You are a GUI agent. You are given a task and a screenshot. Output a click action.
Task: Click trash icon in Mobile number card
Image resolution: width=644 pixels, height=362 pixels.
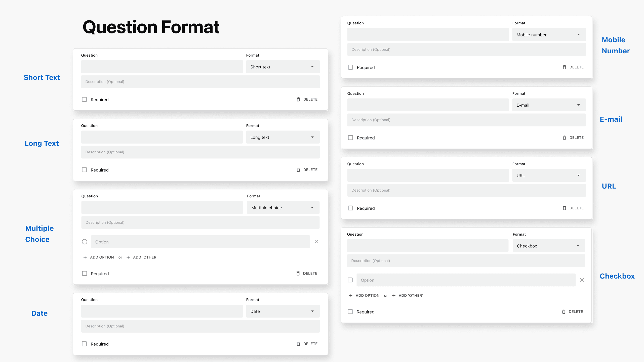[x=564, y=67]
